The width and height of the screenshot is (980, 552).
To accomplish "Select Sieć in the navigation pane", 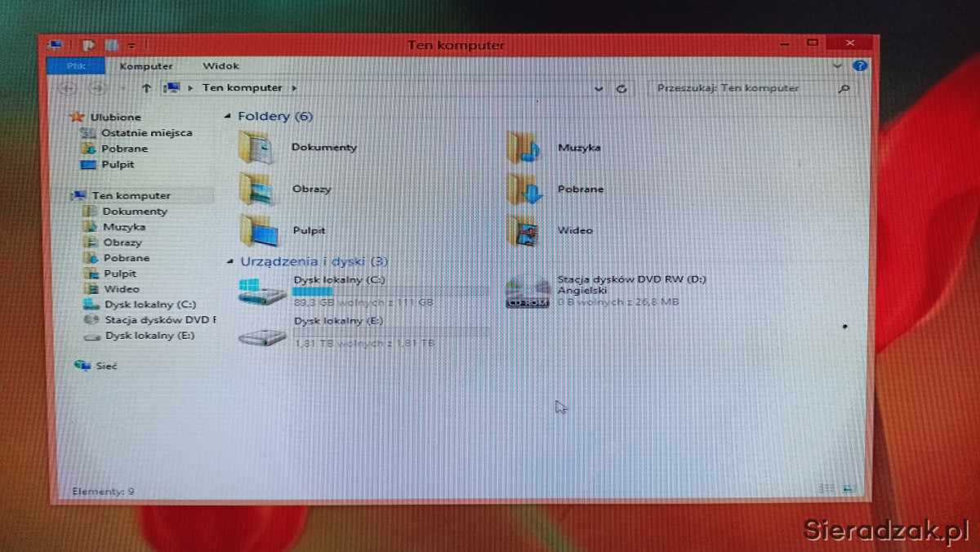I will 105,366.
